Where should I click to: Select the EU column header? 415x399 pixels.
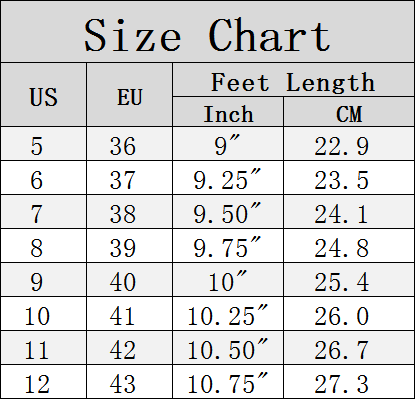click(x=130, y=97)
